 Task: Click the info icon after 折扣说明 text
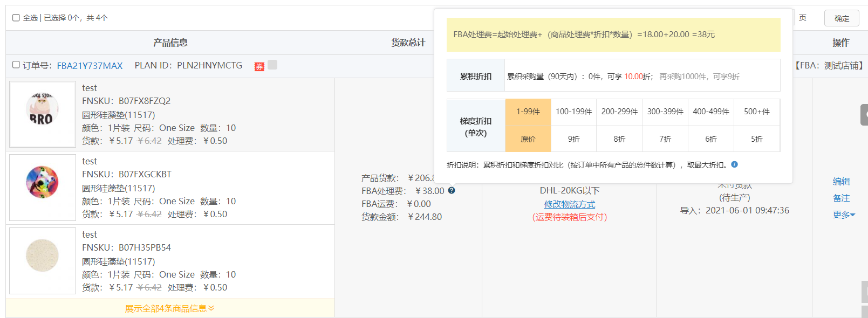(x=734, y=164)
